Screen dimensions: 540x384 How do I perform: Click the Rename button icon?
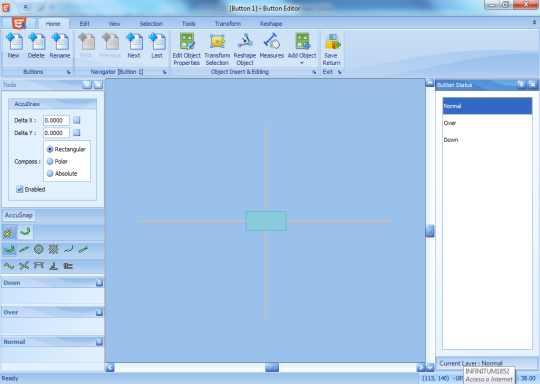[60, 42]
